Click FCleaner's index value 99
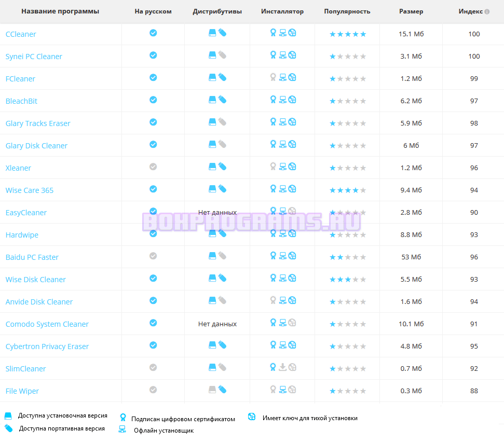This screenshot has height=444, width=504. [x=474, y=79]
